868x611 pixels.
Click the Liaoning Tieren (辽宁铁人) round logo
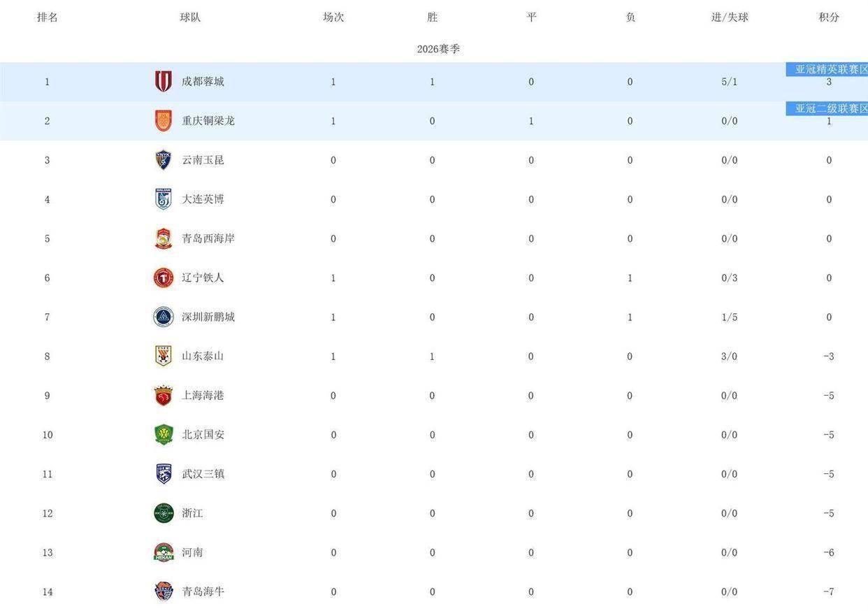coord(164,278)
